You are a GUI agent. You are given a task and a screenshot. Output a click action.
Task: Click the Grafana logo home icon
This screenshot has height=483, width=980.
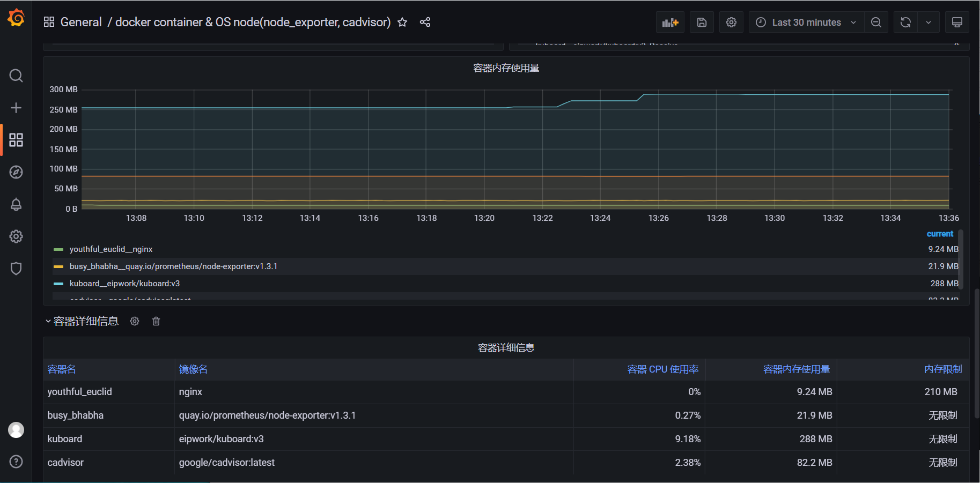[16, 18]
